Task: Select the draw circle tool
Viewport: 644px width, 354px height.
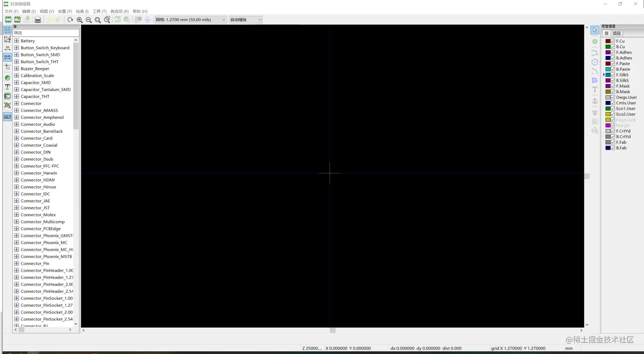Action: 595,62
